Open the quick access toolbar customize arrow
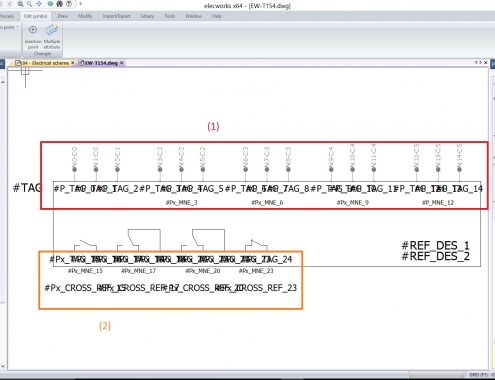 pos(80,4)
